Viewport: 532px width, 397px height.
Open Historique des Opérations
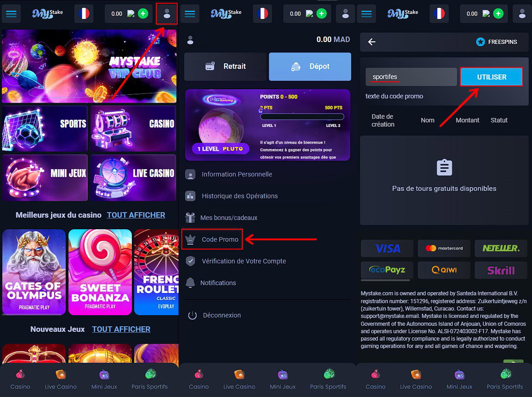point(240,196)
